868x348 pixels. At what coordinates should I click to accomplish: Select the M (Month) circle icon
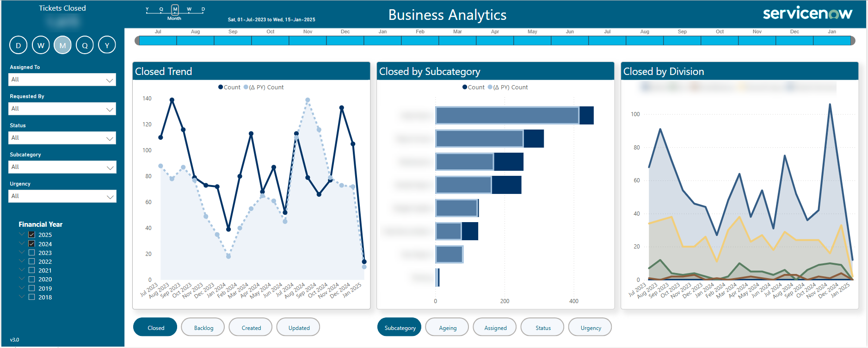point(63,45)
